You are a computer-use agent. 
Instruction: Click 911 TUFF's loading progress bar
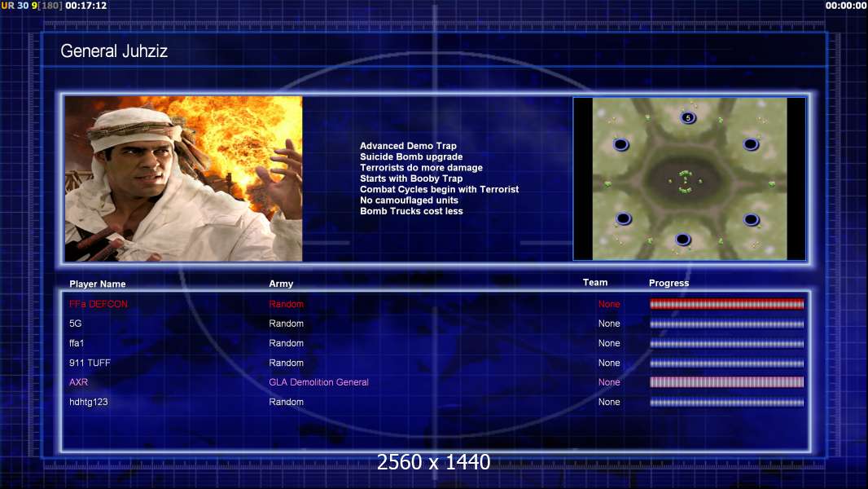(x=727, y=363)
